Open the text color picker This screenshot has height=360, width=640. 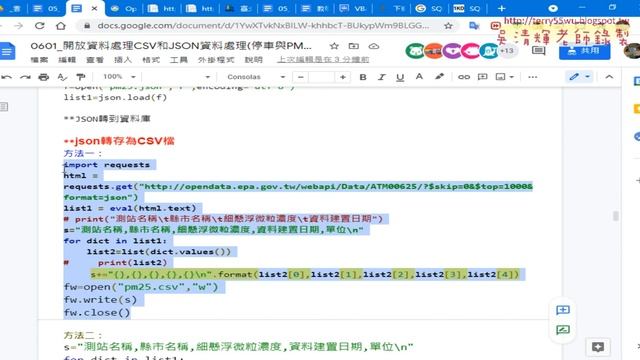pos(419,77)
